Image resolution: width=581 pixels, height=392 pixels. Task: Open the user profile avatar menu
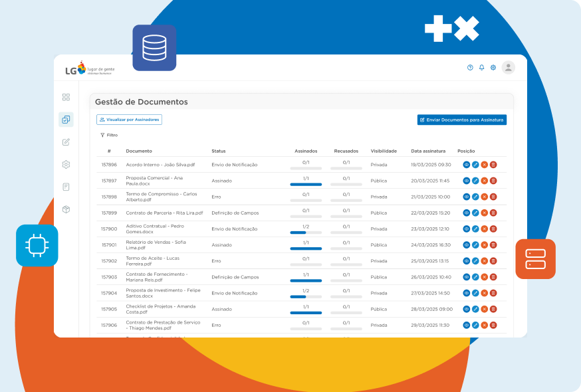(509, 67)
